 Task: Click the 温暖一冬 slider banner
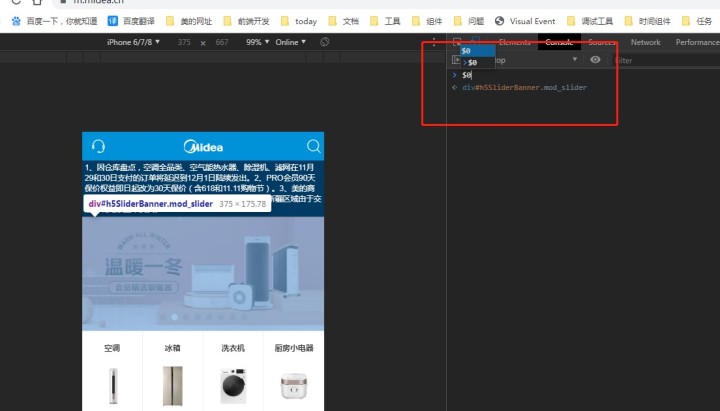pos(203,274)
